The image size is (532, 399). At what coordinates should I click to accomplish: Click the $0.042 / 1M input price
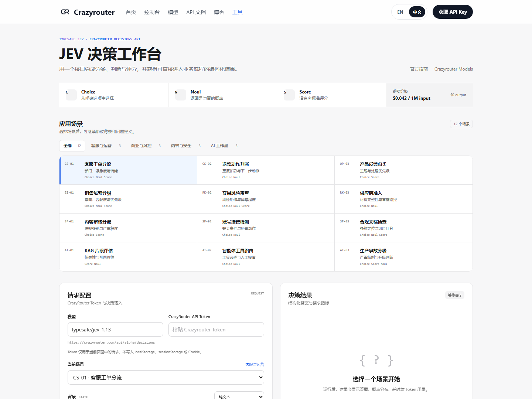pos(412,98)
